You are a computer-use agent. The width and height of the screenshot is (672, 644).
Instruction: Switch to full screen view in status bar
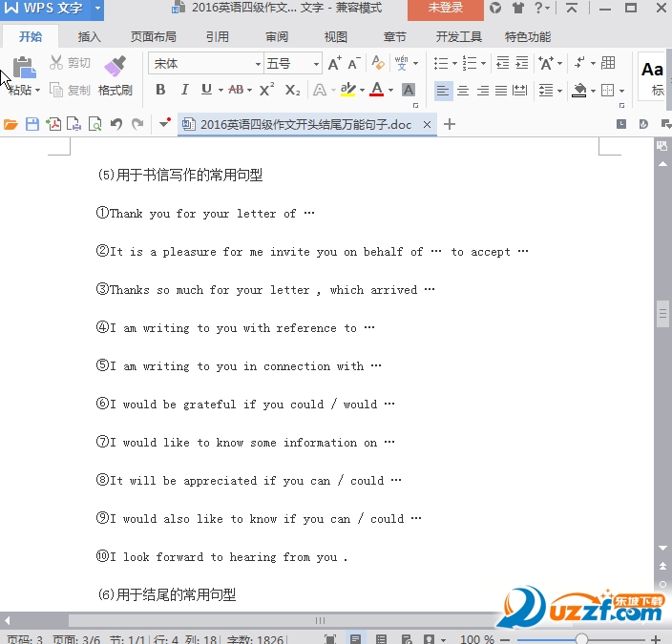pos(330,639)
